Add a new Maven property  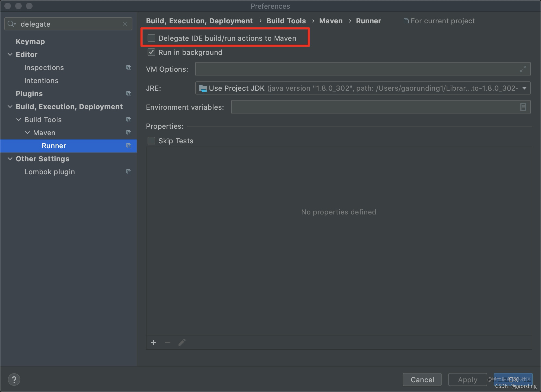pos(154,343)
